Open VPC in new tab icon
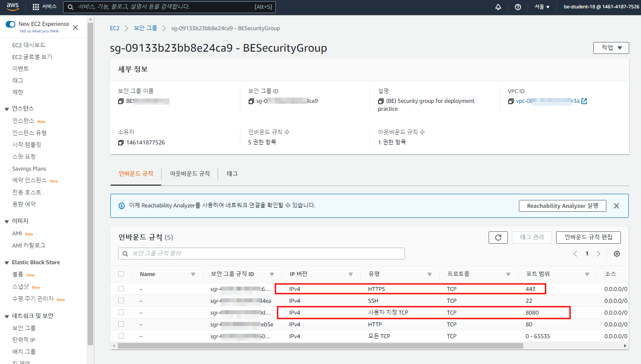This screenshot has width=641, height=364. tap(584, 101)
